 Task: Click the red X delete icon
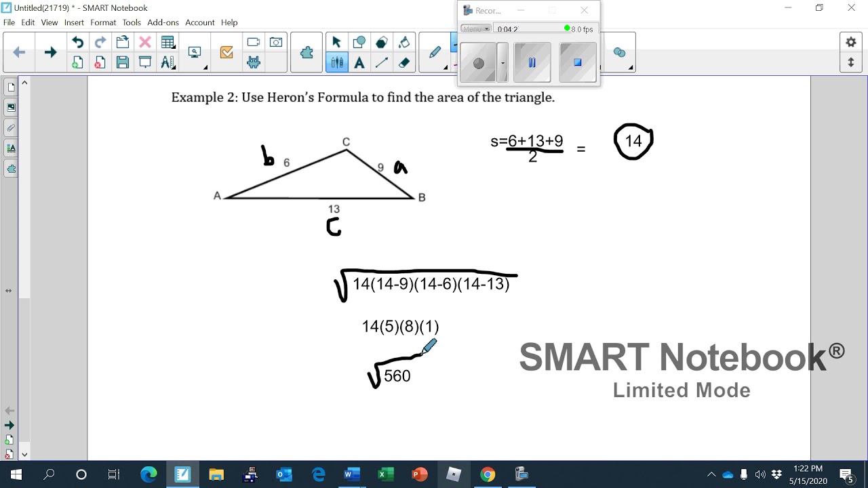tap(144, 43)
